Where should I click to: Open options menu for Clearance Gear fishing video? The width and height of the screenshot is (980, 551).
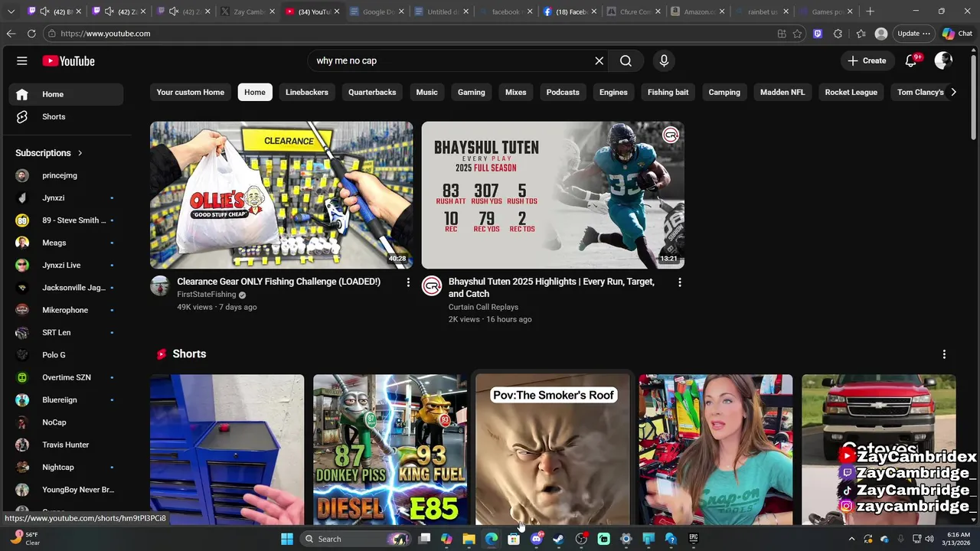(408, 282)
